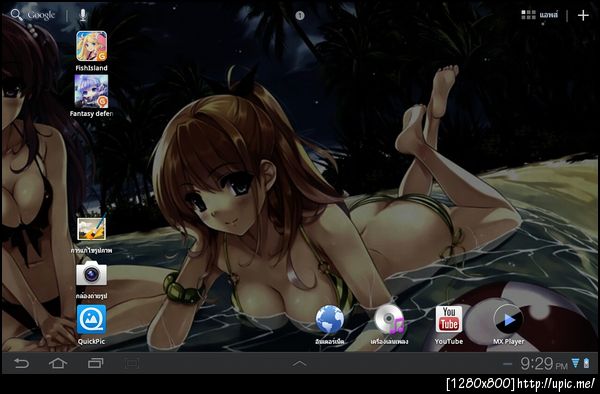Image resolution: width=600 pixels, height=394 pixels.
Task: Tap the Google search magnifier icon
Action: tap(16, 15)
